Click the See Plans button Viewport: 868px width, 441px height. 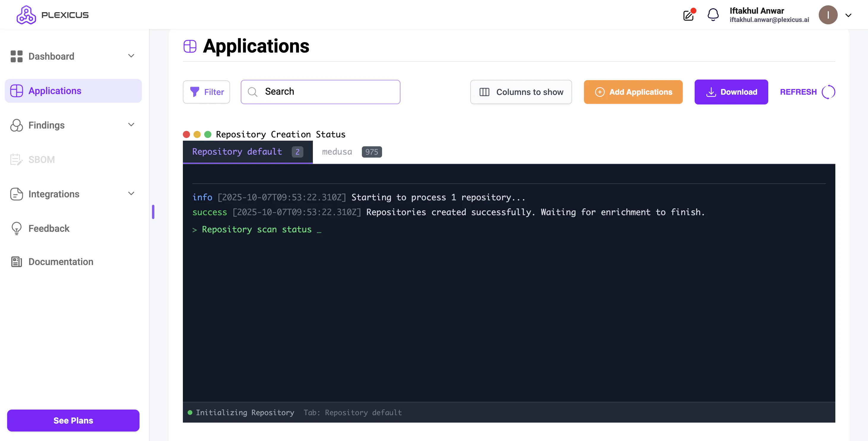73,421
